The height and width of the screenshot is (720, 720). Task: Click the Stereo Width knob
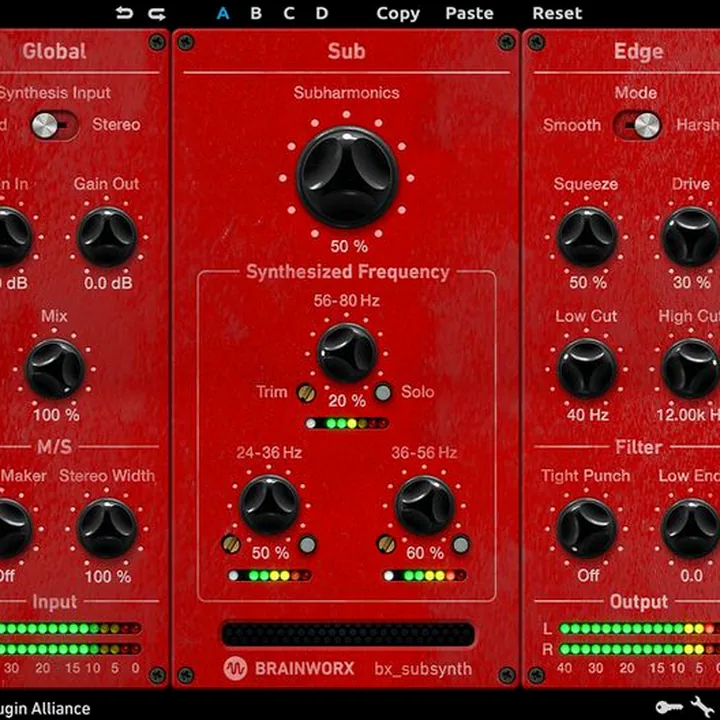pos(107,528)
